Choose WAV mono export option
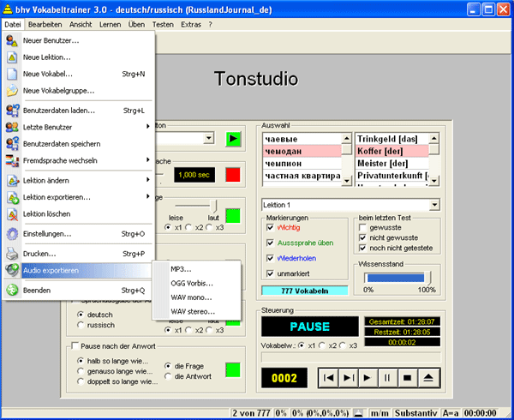The width and height of the screenshot is (514, 420). pos(197,297)
